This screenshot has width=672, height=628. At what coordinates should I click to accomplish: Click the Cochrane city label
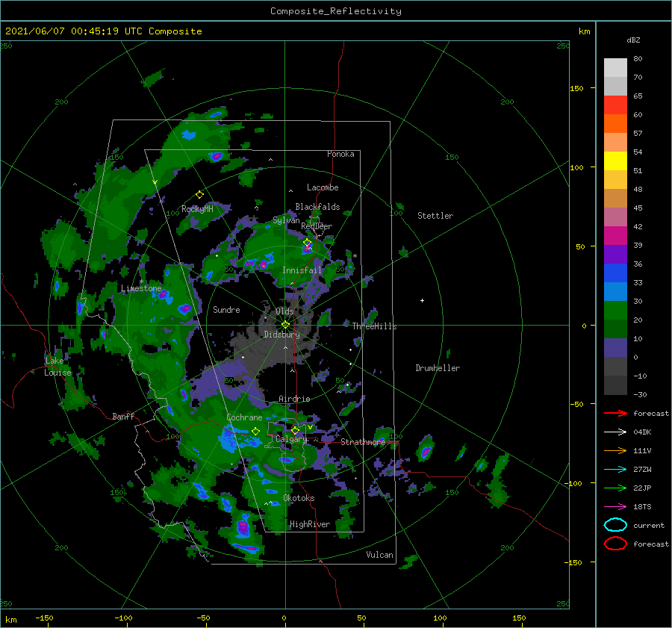click(244, 417)
